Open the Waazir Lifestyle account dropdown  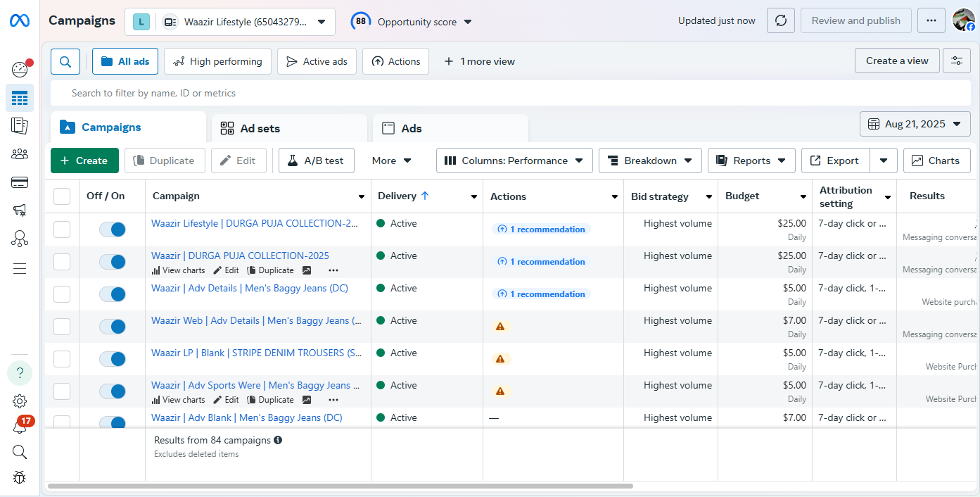coord(230,22)
